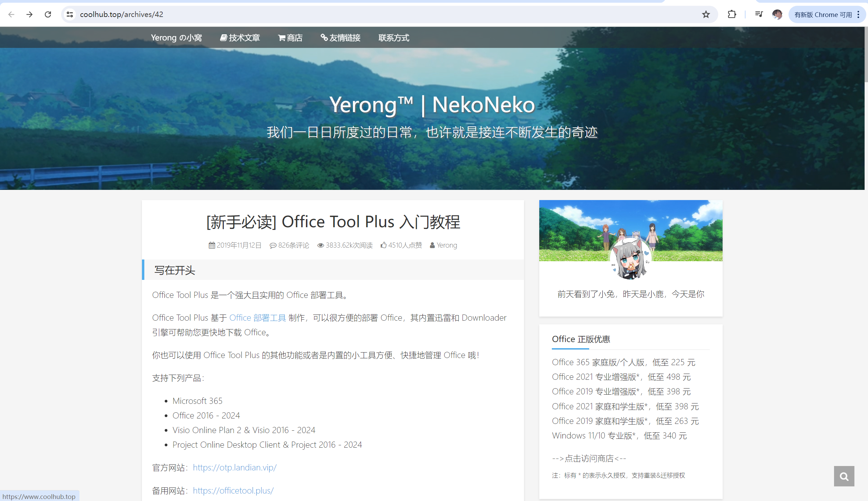This screenshot has width=868, height=501.
Task: Click the shopping cart icon next to 商店
Action: tap(281, 38)
